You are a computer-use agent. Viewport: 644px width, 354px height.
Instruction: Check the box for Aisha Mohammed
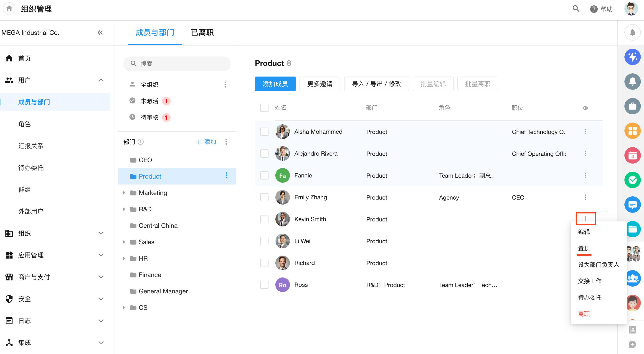[264, 132]
